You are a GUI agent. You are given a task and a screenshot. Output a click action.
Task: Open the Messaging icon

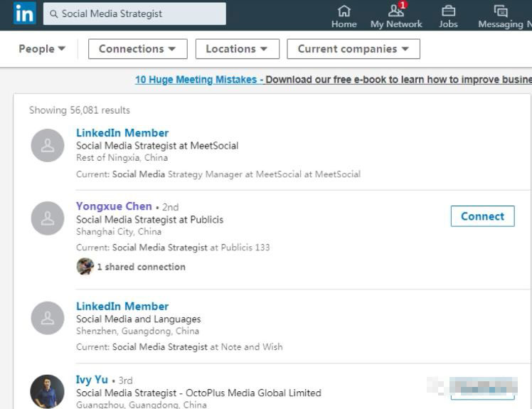[x=501, y=16]
